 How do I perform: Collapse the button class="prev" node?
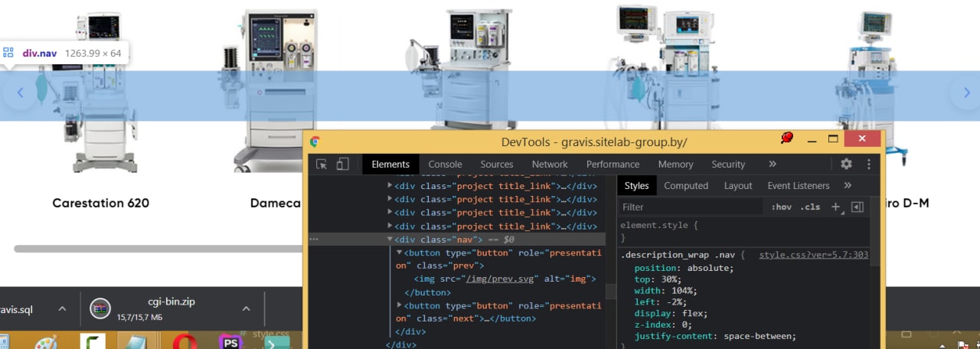coord(399,252)
